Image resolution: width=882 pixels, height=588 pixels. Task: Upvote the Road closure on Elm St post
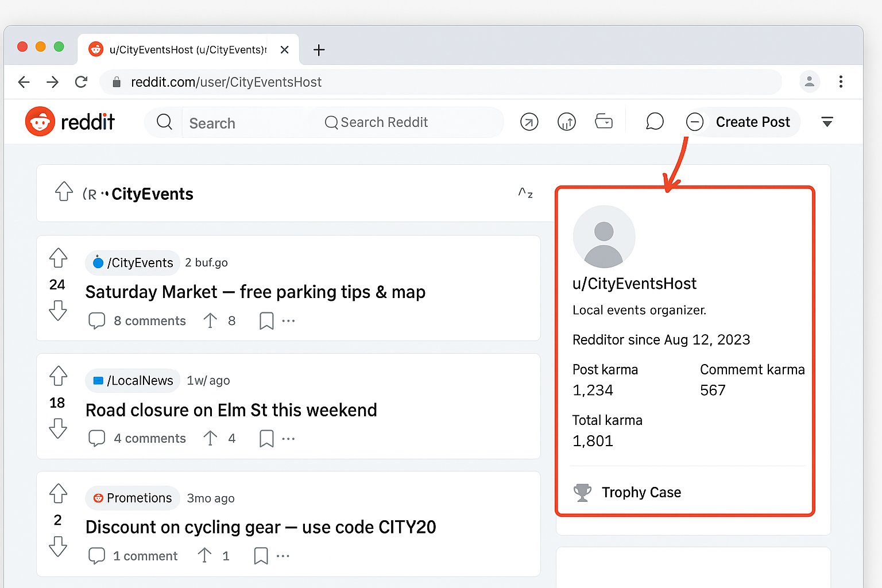58,376
